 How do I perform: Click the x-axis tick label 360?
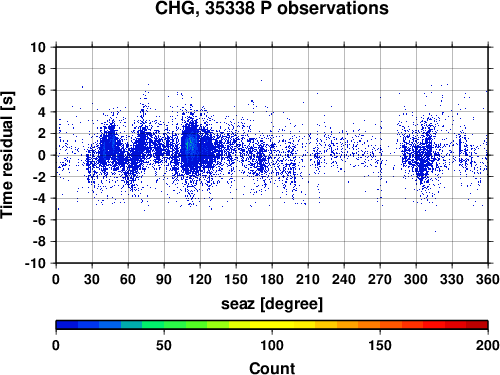click(x=488, y=279)
